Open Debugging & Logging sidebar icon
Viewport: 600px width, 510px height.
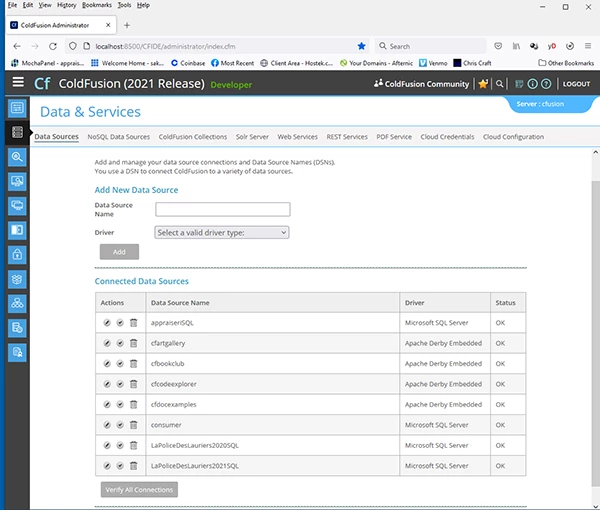(x=17, y=157)
